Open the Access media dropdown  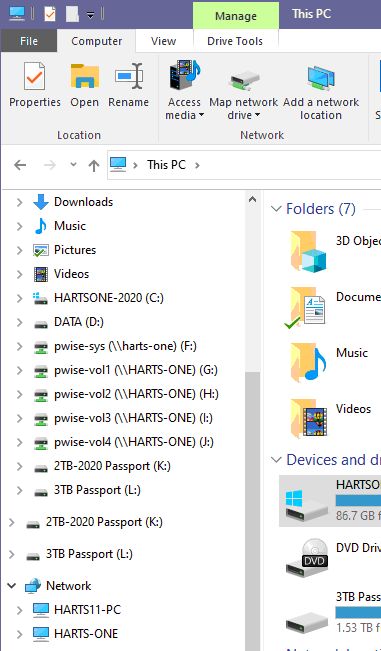pos(184,90)
